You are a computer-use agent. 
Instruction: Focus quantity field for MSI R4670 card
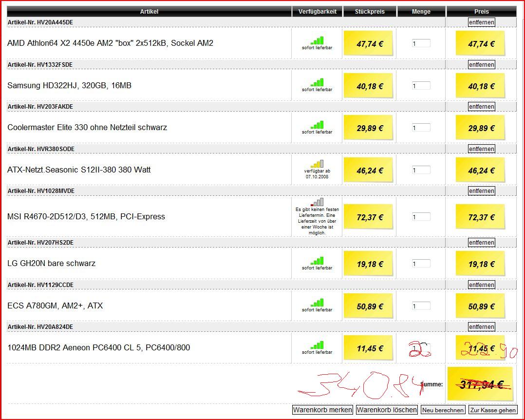pos(421,217)
